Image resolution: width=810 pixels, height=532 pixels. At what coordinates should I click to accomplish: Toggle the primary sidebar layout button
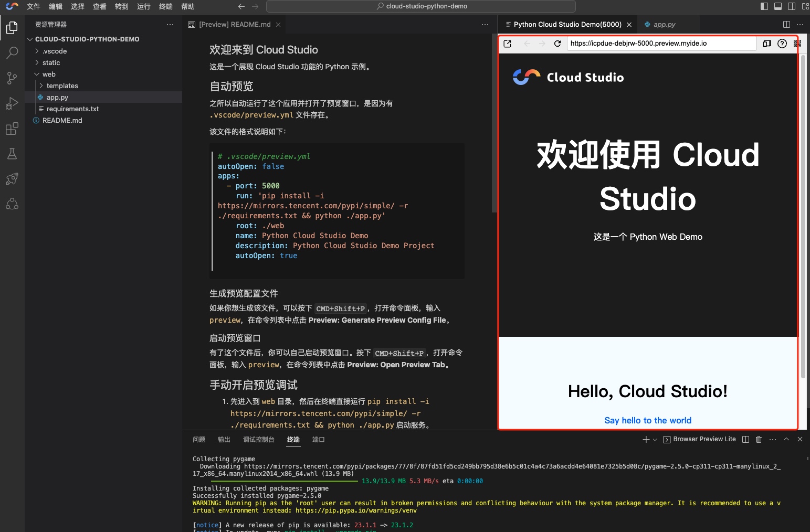(x=764, y=6)
